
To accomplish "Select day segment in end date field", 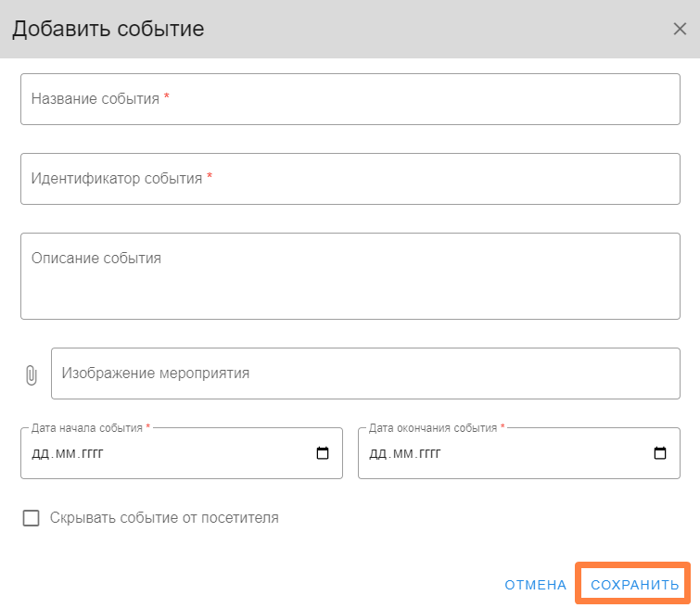I will click(x=376, y=454).
